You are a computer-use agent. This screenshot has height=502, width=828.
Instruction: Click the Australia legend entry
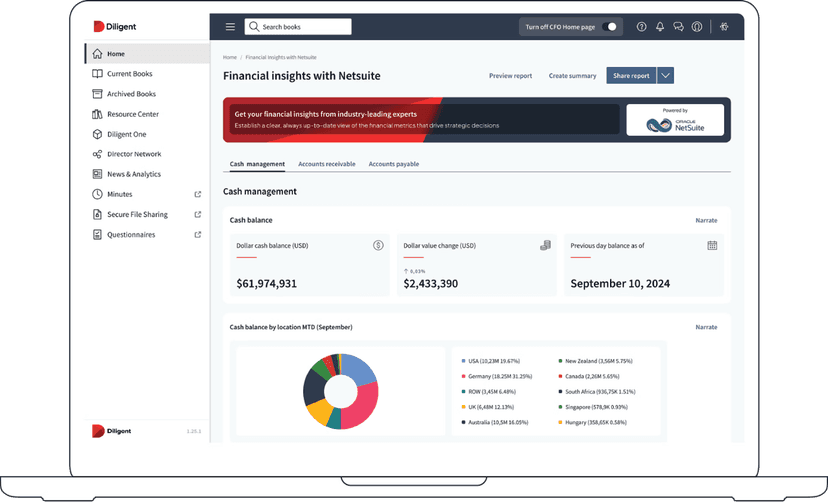click(x=495, y=422)
